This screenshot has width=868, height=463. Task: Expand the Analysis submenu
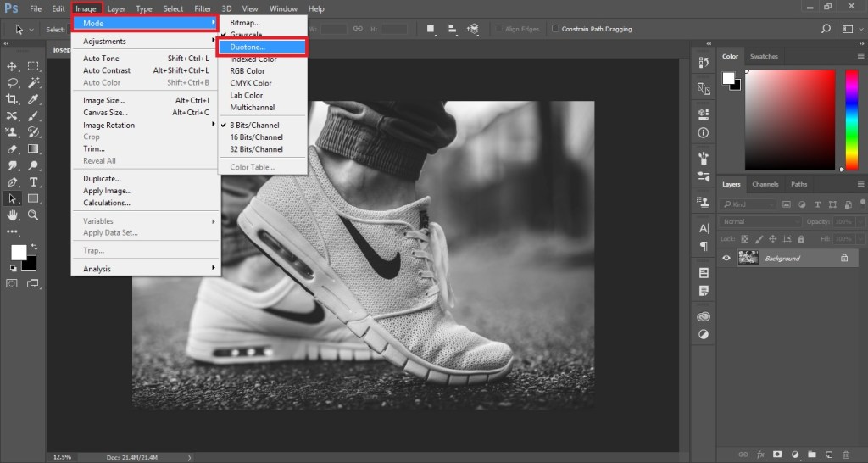[146, 269]
